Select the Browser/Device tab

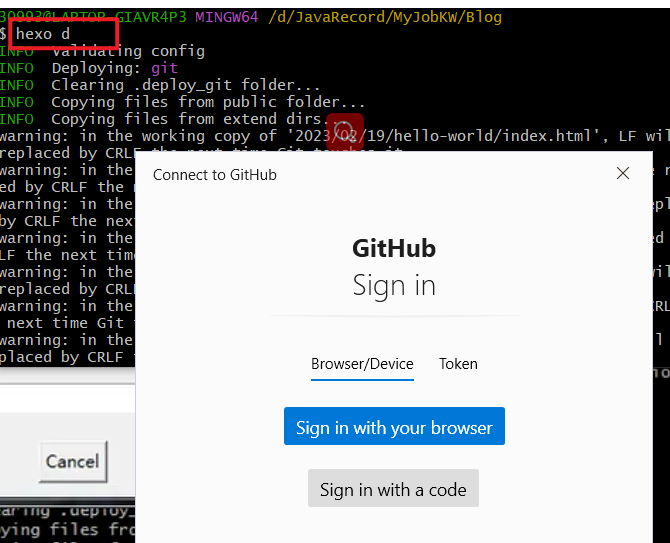click(362, 364)
